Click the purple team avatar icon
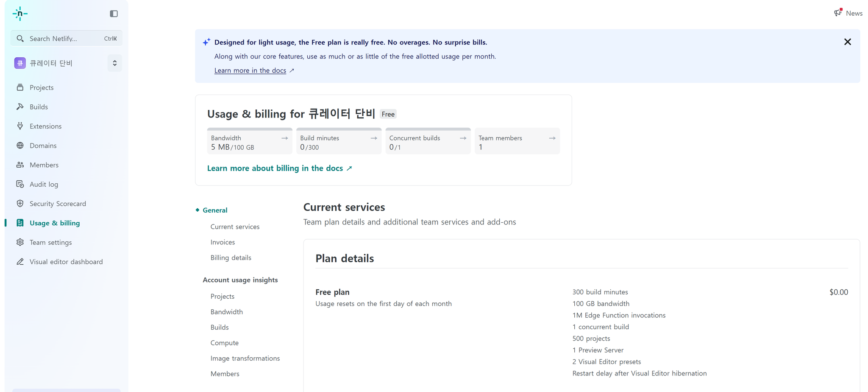Screen dimensions: 868x392 click(20, 63)
